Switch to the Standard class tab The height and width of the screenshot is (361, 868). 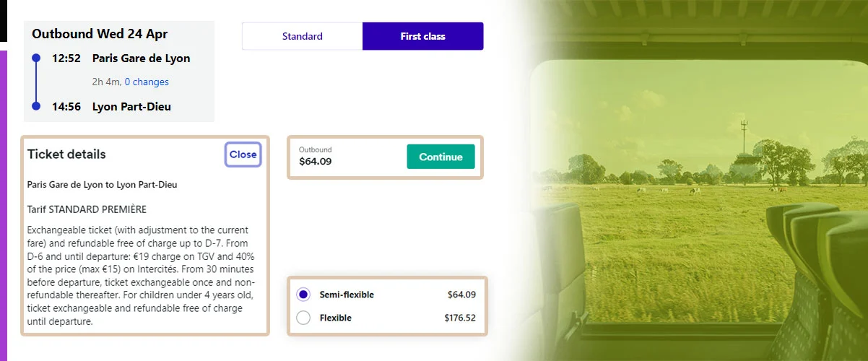[302, 36]
